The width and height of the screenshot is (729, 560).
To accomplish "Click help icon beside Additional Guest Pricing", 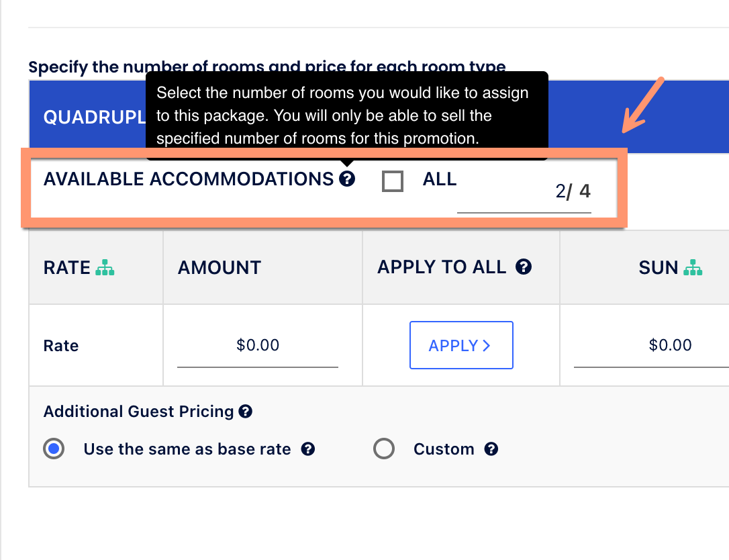I will click(246, 412).
